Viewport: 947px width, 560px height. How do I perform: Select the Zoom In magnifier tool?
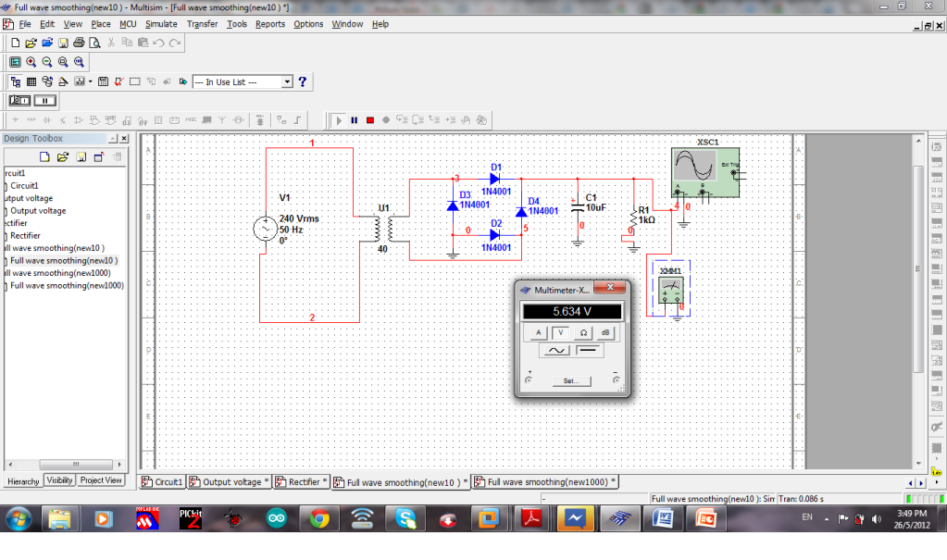(31, 62)
